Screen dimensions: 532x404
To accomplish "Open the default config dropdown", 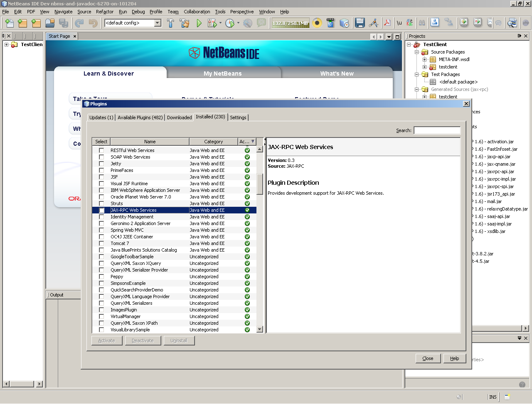I will click(x=158, y=23).
